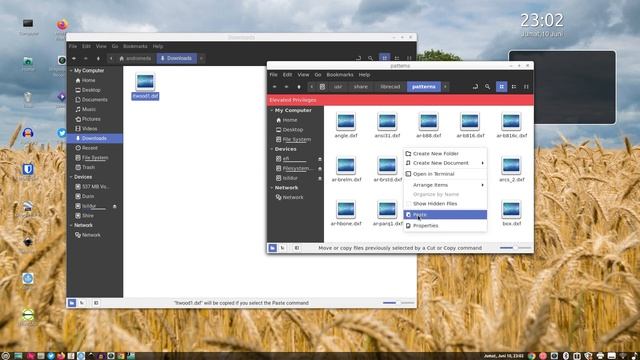Select fiwood1.dxf file in Downloads window

click(x=145, y=86)
